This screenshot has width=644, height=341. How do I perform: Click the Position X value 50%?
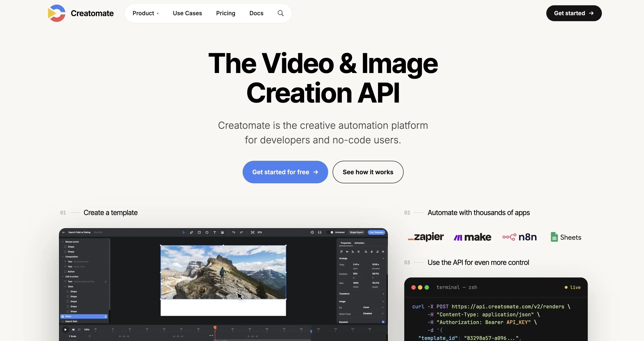[355, 274]
